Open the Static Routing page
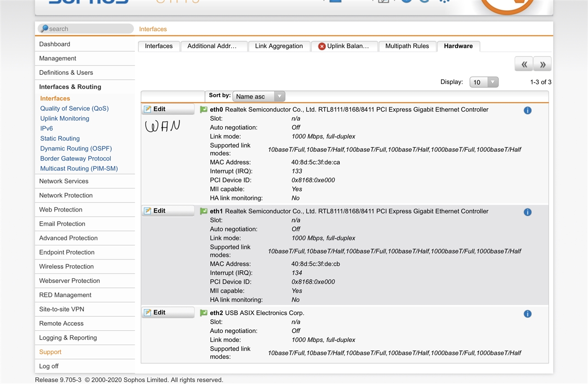588x384 pixels. [60, 139]
